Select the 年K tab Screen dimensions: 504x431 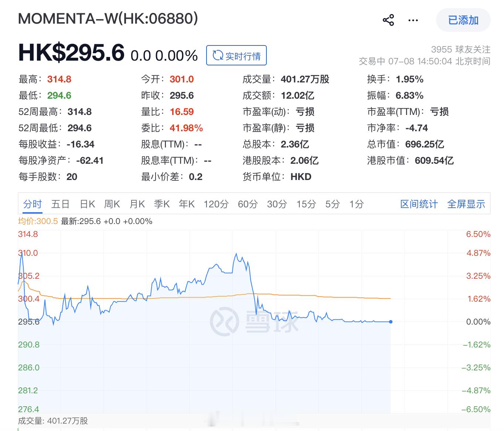(187, 204)
